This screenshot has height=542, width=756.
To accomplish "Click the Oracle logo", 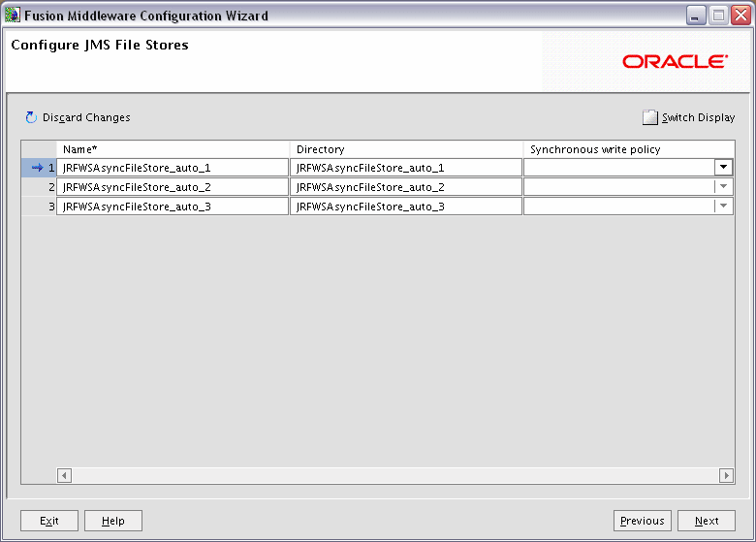I will 675,61.
